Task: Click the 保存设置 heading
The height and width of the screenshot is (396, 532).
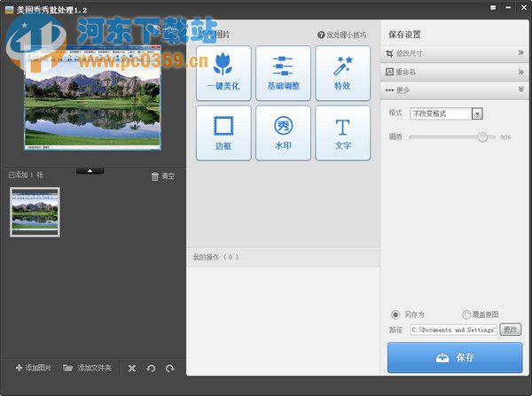Action: pos(404,35)
